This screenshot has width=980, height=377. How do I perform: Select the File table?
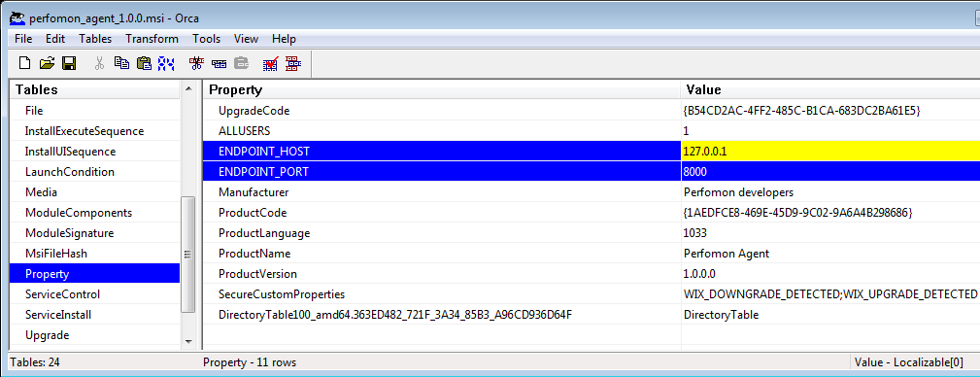coord(94,111)
